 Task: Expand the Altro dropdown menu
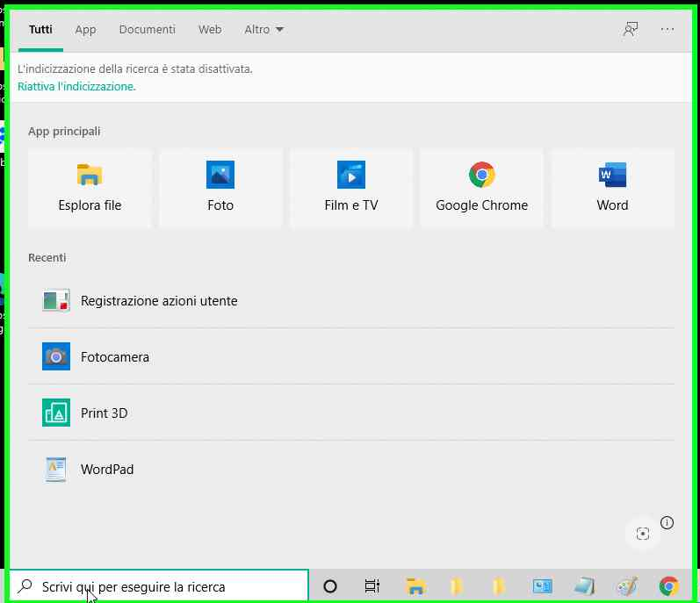pos(263,30)
